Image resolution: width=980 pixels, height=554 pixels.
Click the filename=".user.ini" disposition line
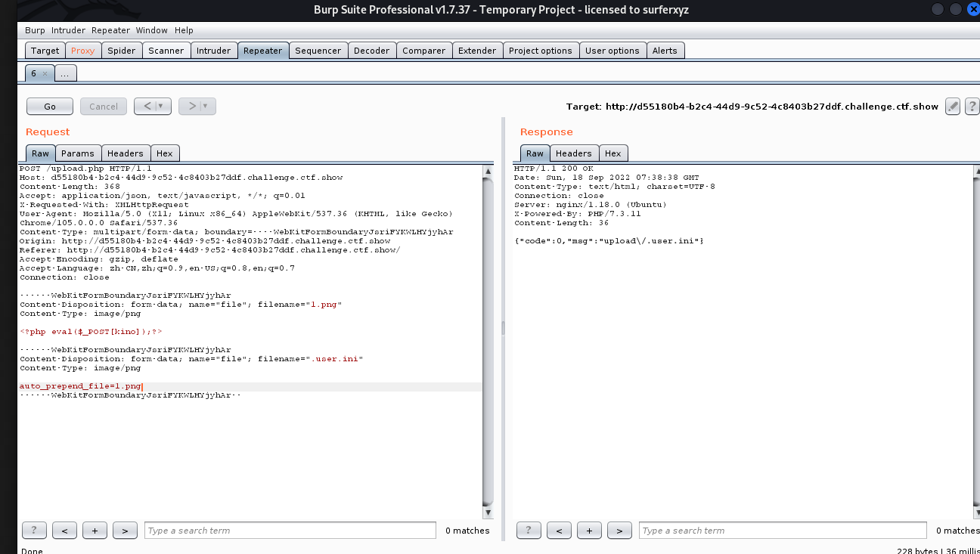pyautogui.click(x=191, y=359)
